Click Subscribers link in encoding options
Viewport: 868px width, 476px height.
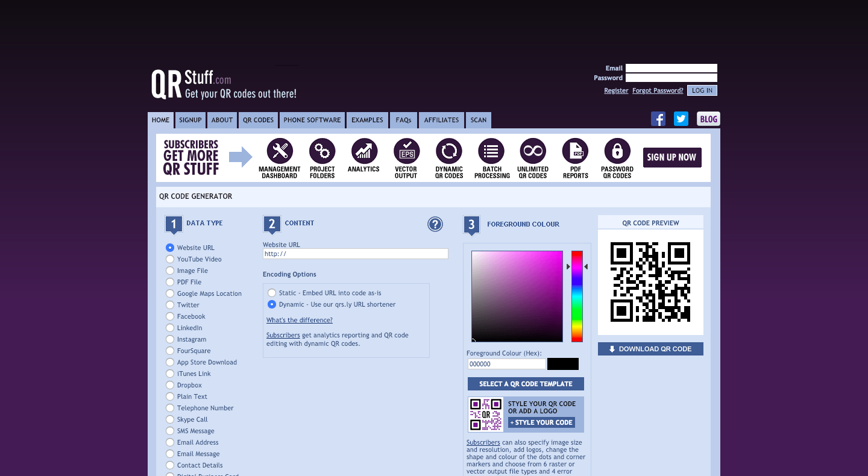click(283, 335)
